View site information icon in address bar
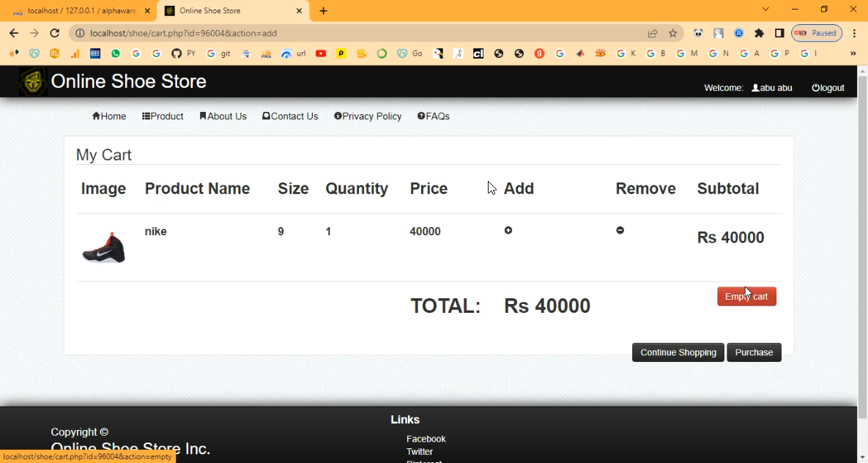868x463 pixels. coord(80,33)
